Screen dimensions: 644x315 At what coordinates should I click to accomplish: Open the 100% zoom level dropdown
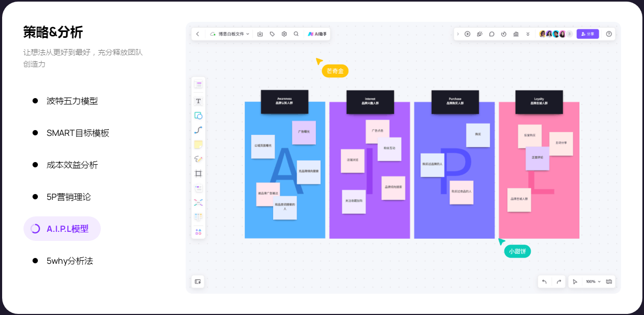pos(593,281)
